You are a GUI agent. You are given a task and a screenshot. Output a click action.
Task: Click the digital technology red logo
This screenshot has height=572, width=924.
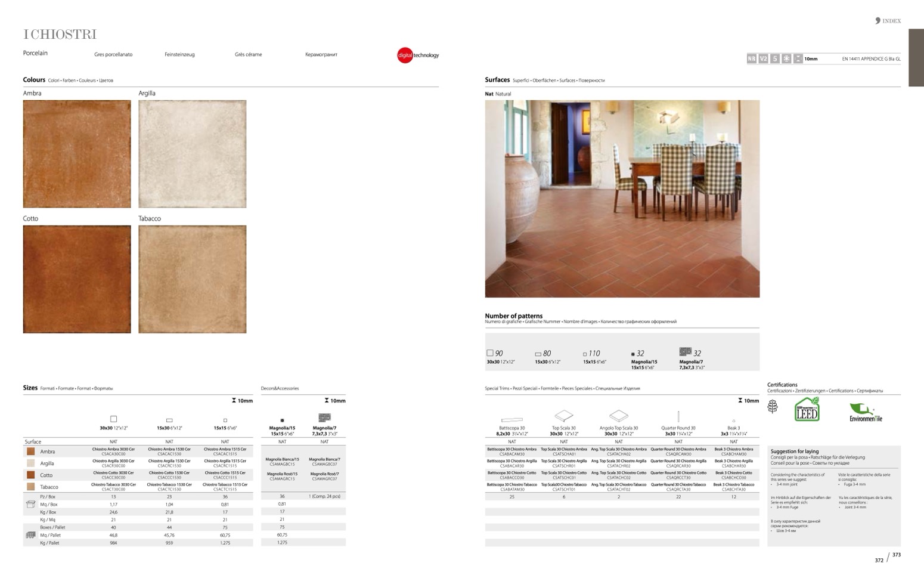(x=405, y=55)
